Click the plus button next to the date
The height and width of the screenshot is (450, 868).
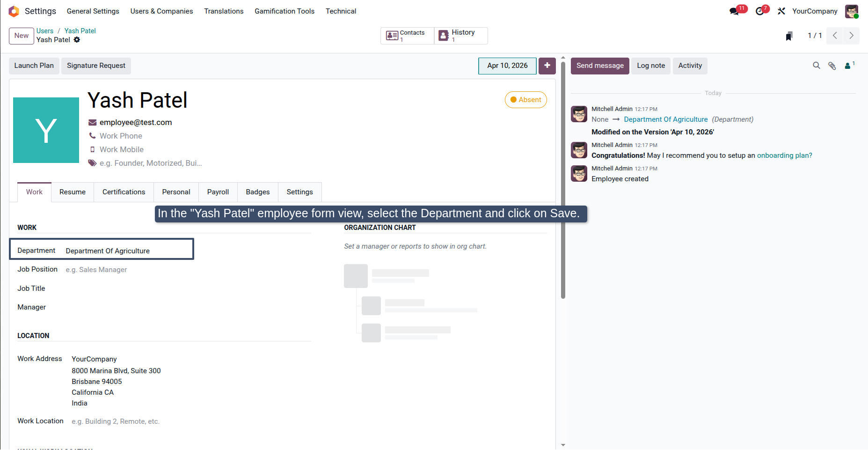(547, 66)
